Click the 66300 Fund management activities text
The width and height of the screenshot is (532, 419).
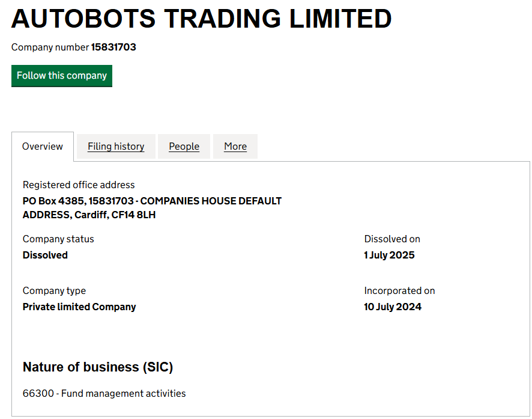tap(104, 394)
